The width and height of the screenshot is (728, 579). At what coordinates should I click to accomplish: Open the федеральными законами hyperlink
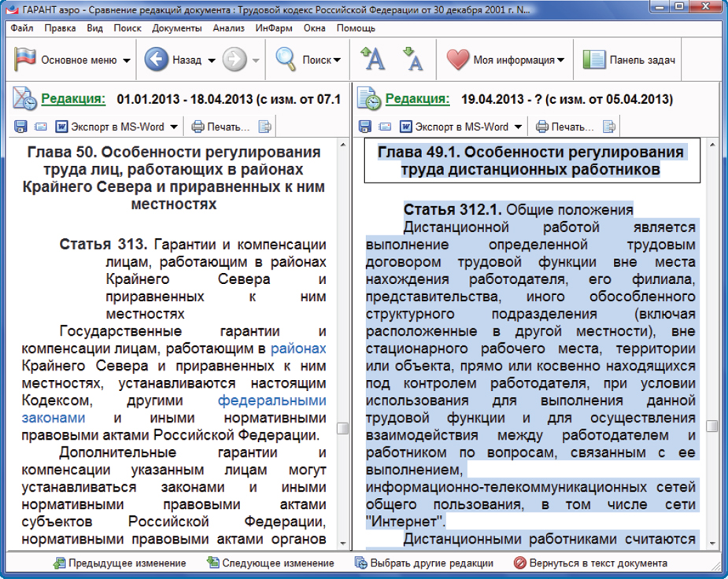click(x=272, y=400)
